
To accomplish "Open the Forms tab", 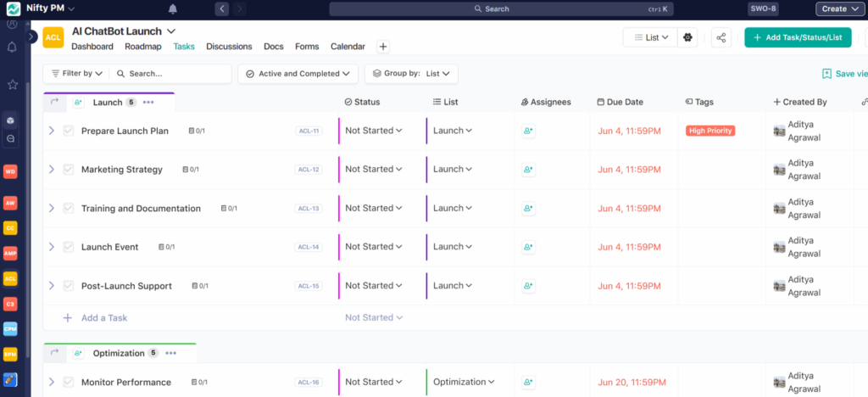I will coord(307,47).
